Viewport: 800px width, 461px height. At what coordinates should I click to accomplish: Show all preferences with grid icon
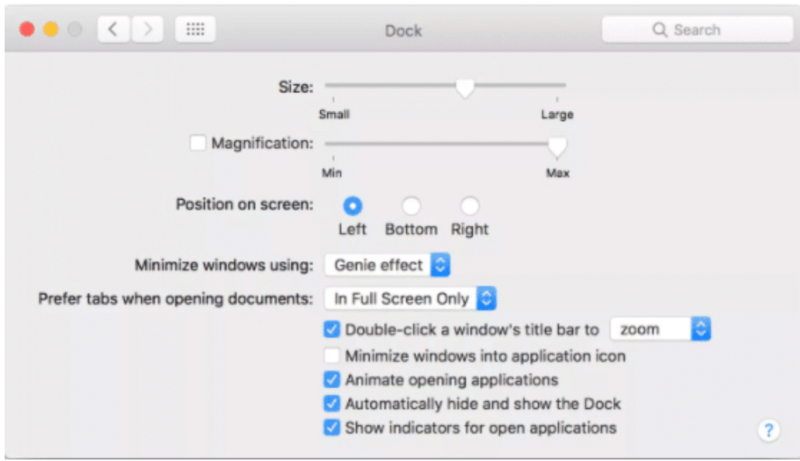click(x=195, y=30)
